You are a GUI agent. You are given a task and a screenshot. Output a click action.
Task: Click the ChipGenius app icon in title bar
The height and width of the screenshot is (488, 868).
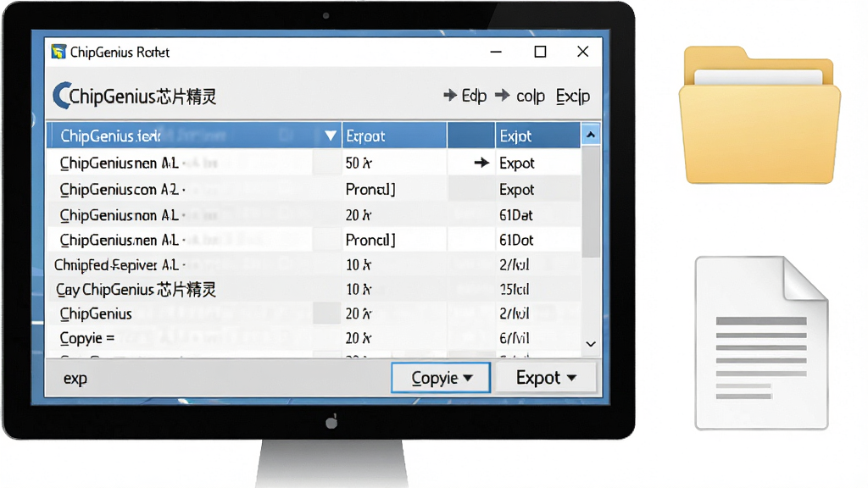click(x=58, y=52)
